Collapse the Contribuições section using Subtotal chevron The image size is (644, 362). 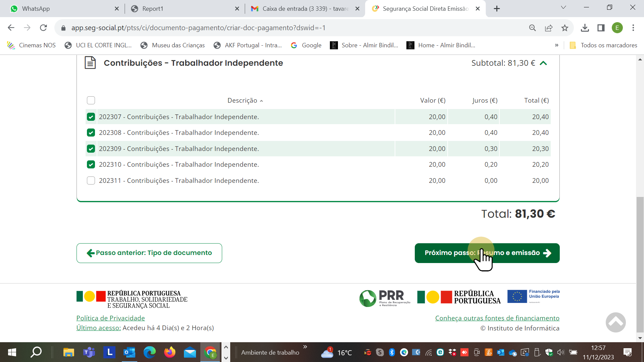tap(543, 63)
